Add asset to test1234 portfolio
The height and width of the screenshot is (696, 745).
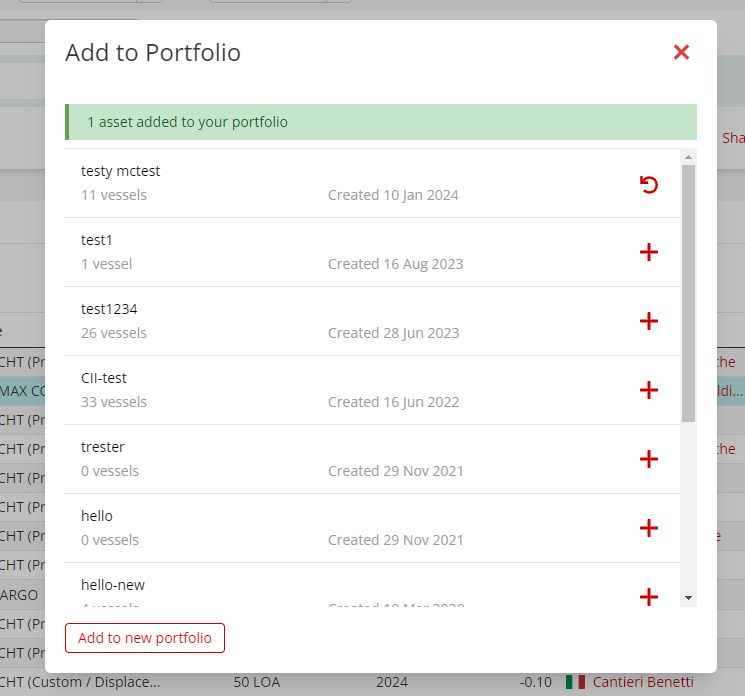click(649, 321)
